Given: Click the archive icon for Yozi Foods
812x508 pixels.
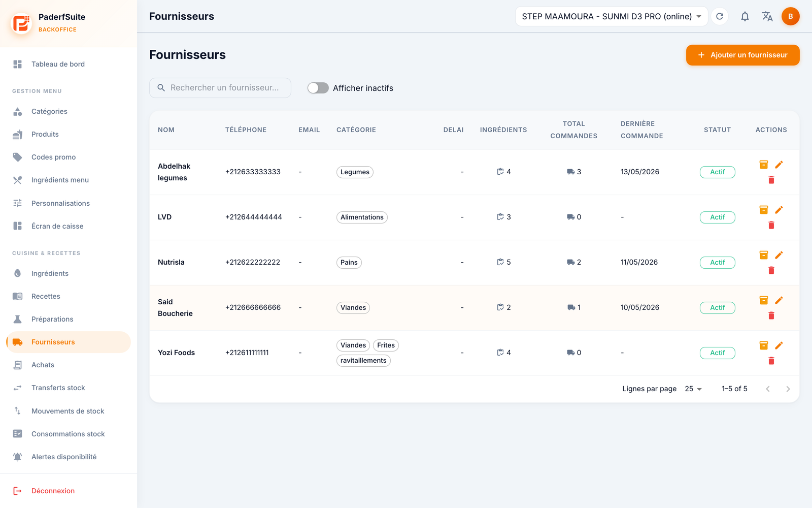Looking at the screenshot, I should coord(764,345).
